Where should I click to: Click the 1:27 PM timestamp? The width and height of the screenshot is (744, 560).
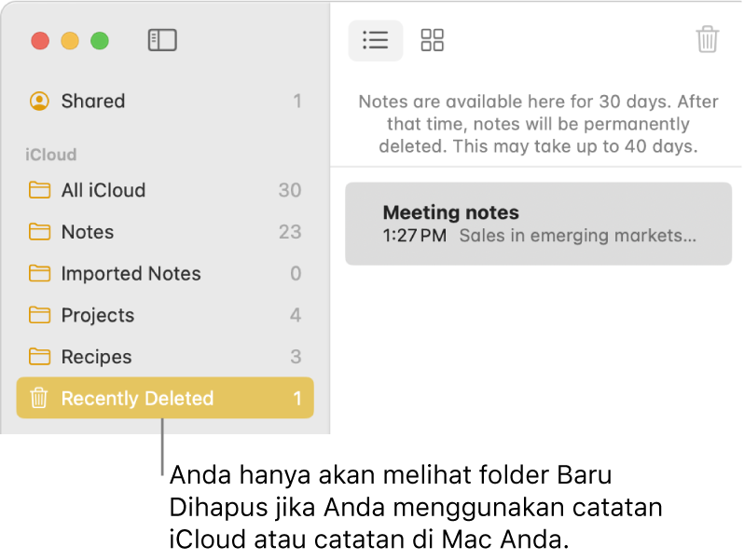(415, 236)
